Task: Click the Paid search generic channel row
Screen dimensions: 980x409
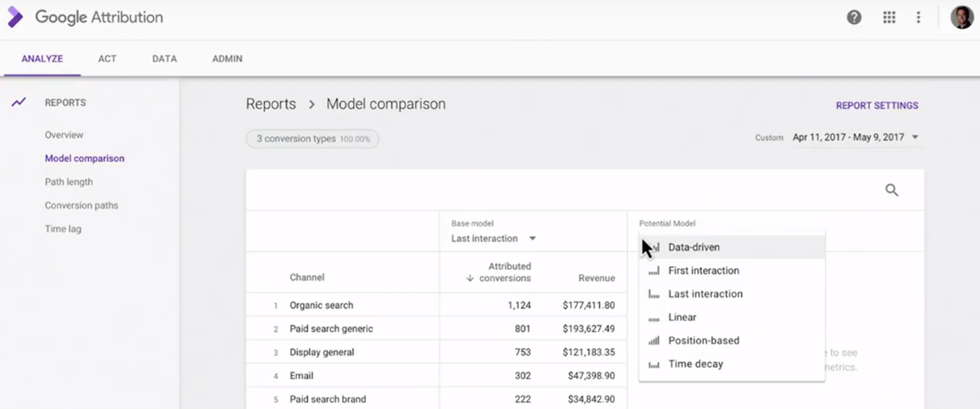Action: [331, 329]
